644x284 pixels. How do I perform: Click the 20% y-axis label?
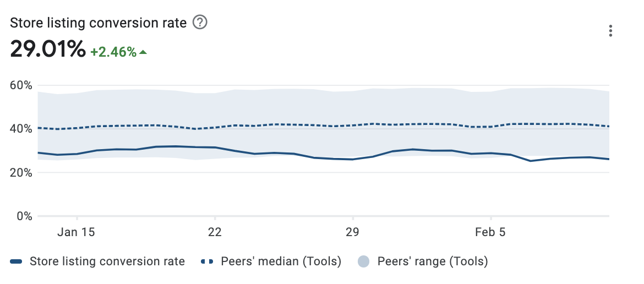click(x=21, y=172)
